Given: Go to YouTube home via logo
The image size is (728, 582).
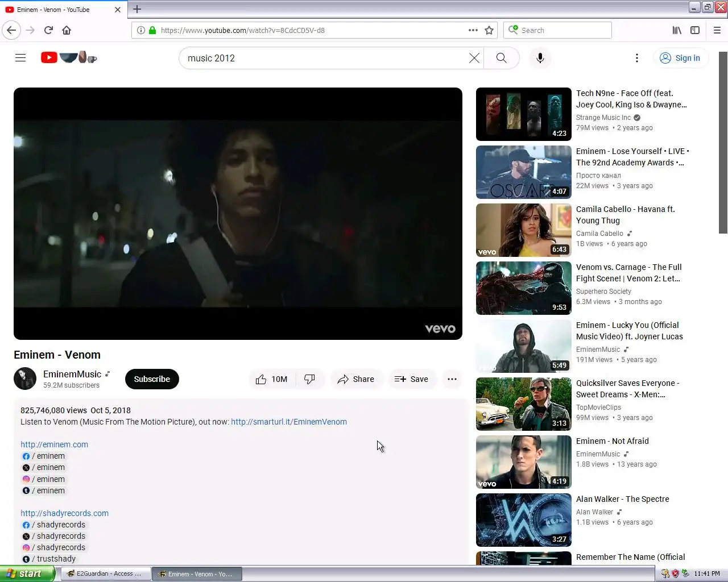Looking at the screenshot, I should point(69,57).
